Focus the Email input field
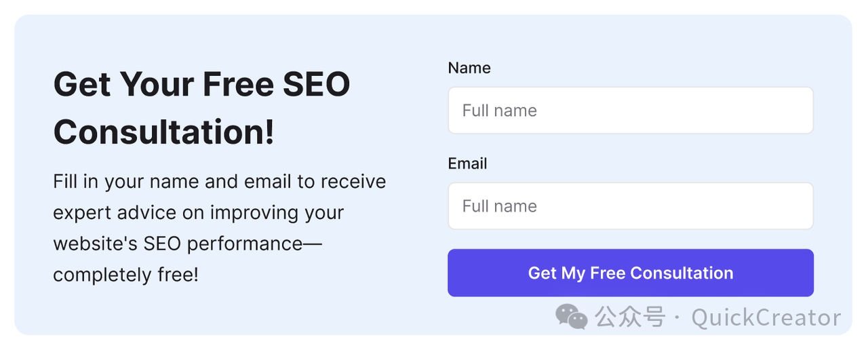868x352 pixels. coord(631,206)
